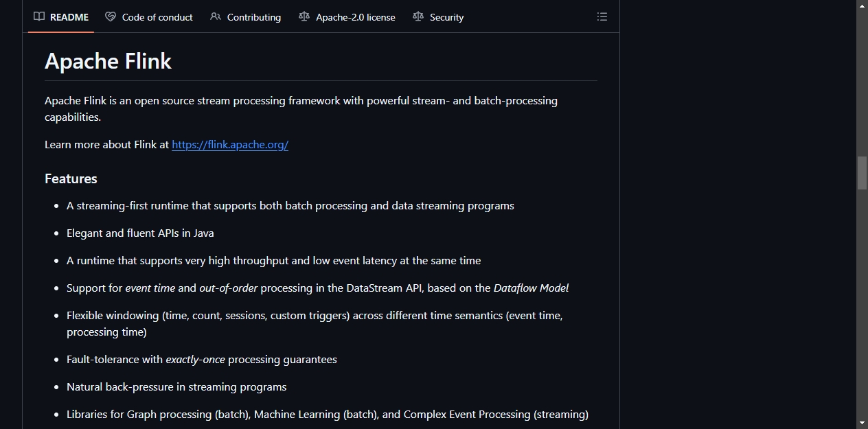This screenshot has height=429, width=868.
Task: Click the italic 'out-of-order' text
Action: (x=228, y=288)
